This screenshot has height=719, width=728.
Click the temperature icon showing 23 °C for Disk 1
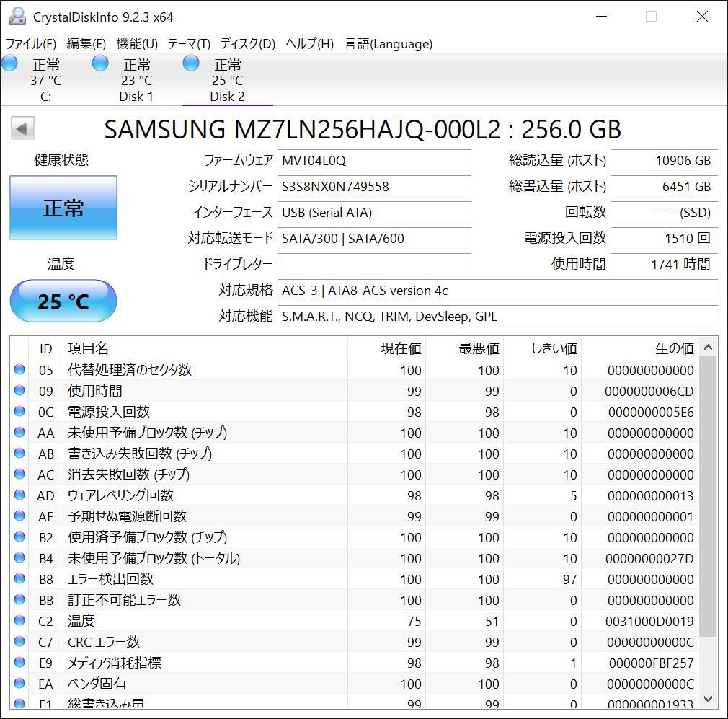click(x=100, y=63)
